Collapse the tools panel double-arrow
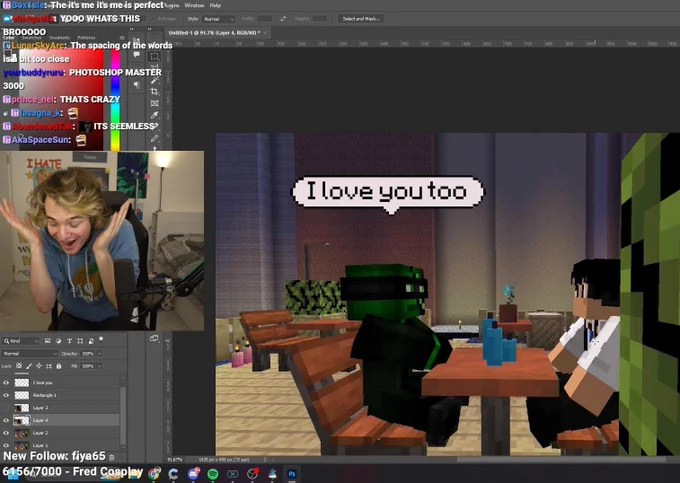The height and width of the screenshot is (483, 680). [149, 29]
